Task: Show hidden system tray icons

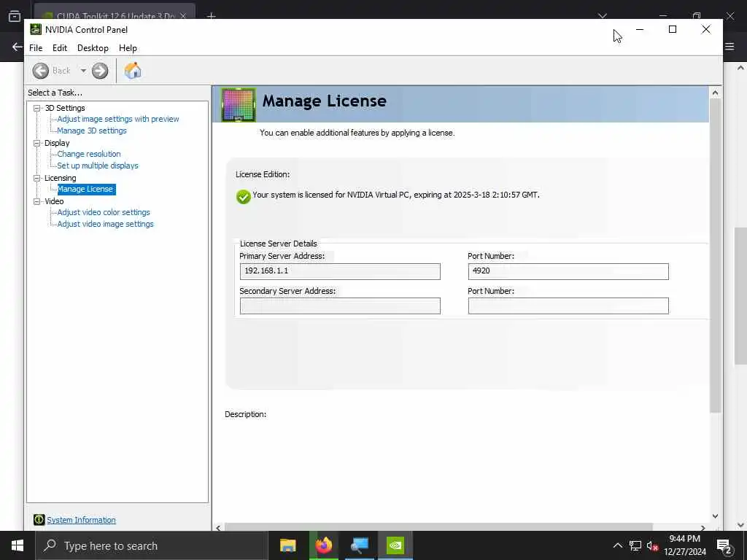Action: coord(617,545)
